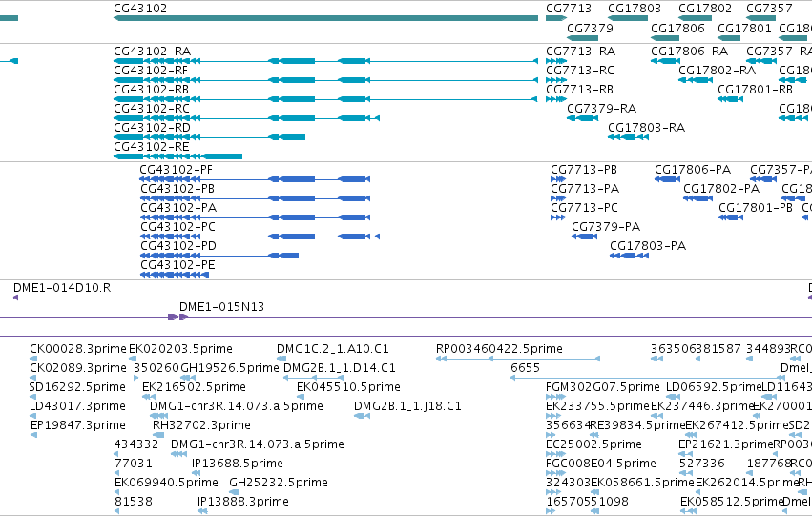812x516 pixels.
Task: Open transcript CG43102-RA
Action: [153, 52]
